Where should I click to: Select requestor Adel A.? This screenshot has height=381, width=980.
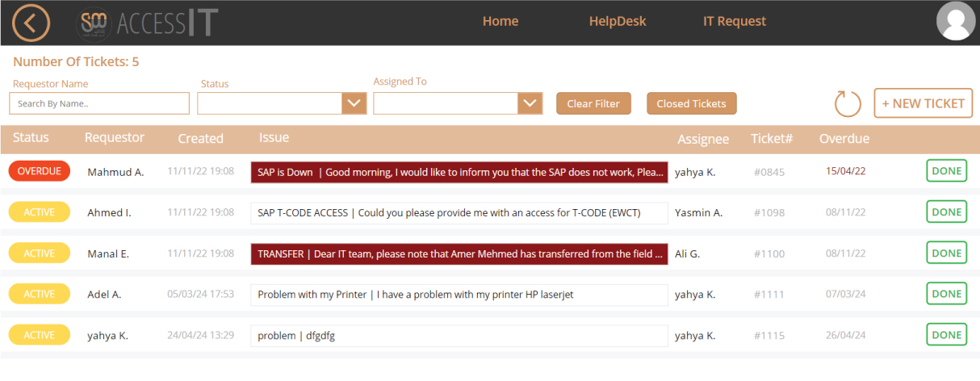[104, 295]
